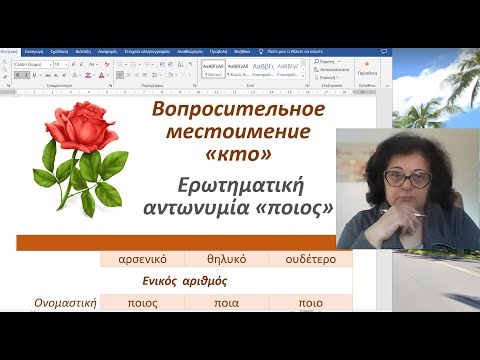Apply superscript formatting
The image size is (480, 360).
pos(64,75)
